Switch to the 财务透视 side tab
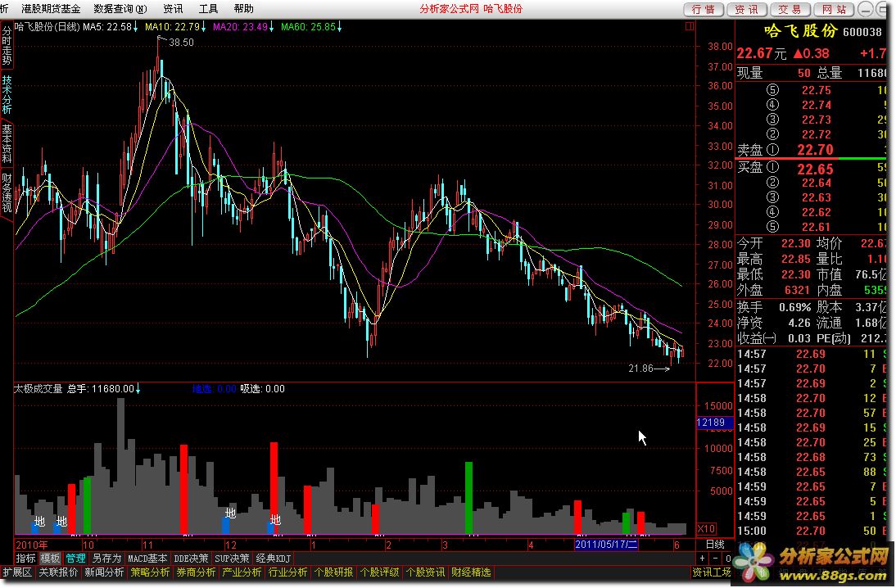Image resolution: width=896 pixels, height=588 pixels. click(x=7, y=192)
